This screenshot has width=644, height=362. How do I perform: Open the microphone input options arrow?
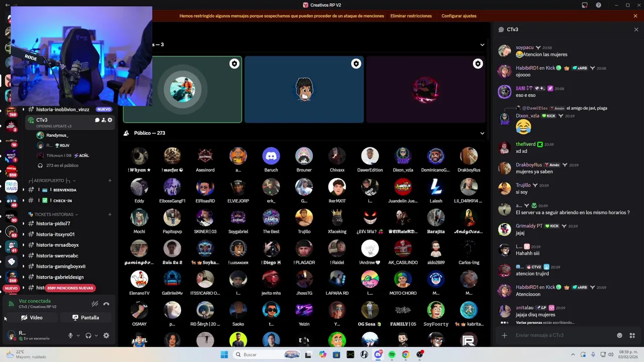coord(77,335)
